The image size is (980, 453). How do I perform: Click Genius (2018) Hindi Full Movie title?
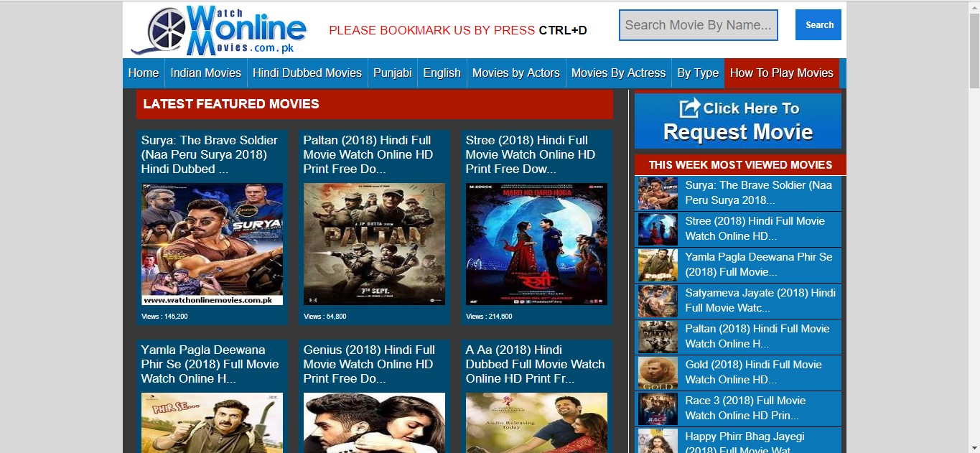(369, 364)
